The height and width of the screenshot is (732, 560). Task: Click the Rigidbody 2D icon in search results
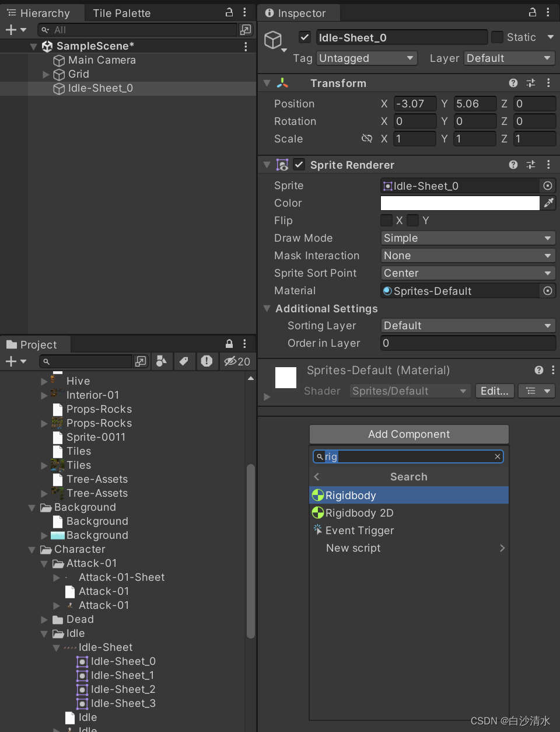318,513
